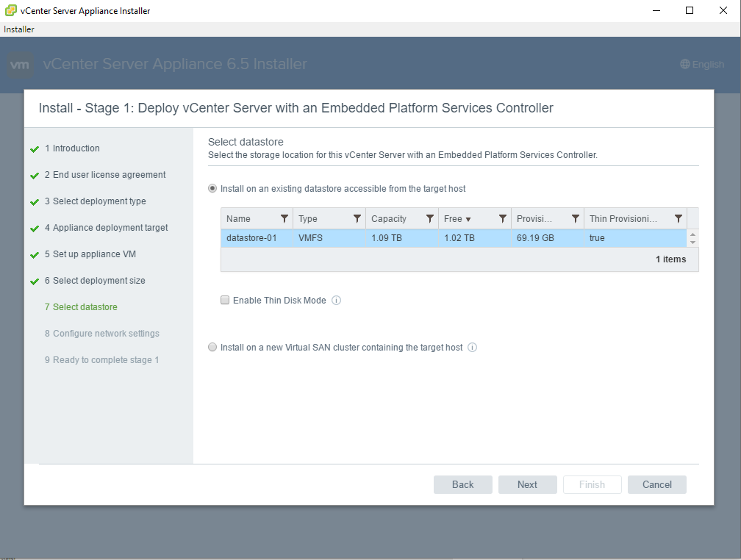Click the Free column sort arrow
Screen dimensions: 741x560
(x=468, y=219)
